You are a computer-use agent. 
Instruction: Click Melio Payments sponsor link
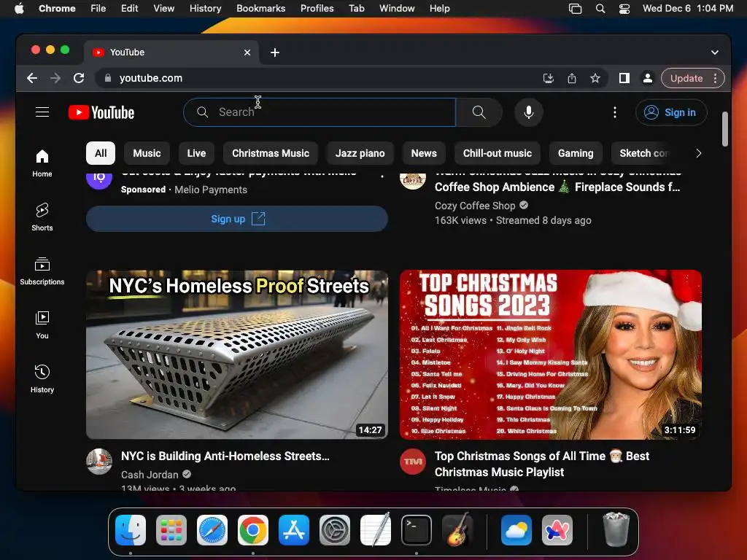coord(211,190)
